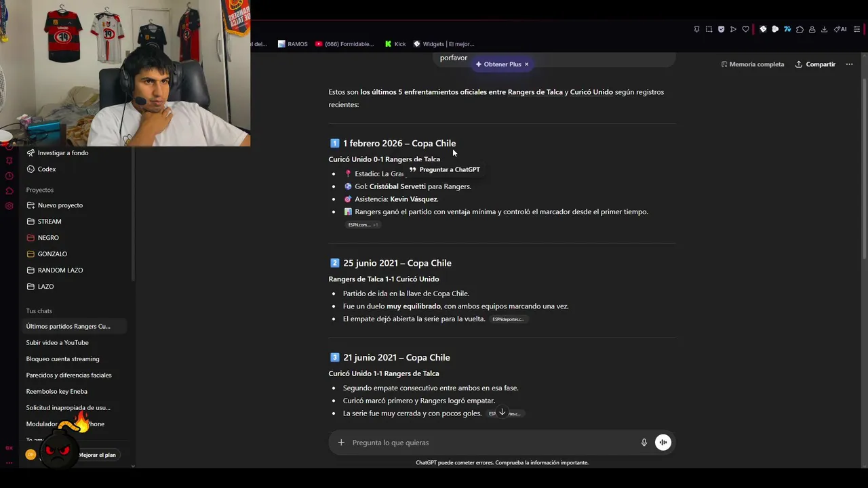
Task: Collapse the Proyectos section header
Action: [39, 190]
